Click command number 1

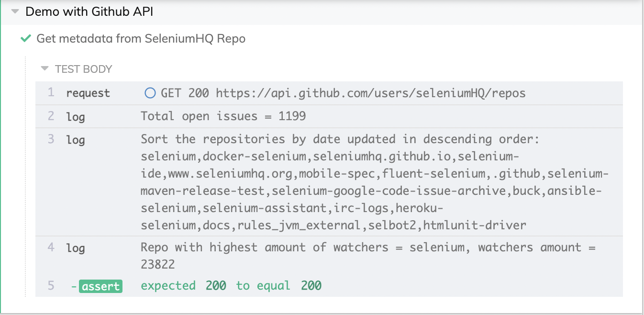[x=51, y=93]
